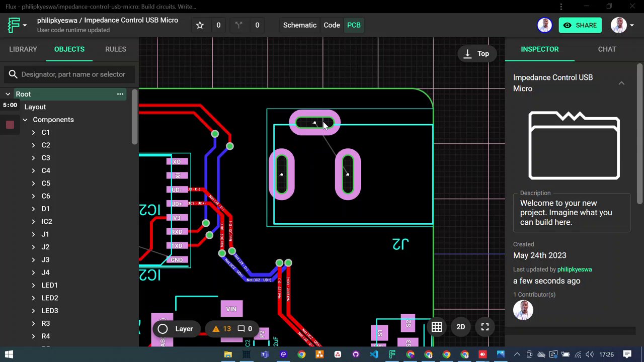The width and height of the screenshot is (644, 362).
Task: Switch to the Schematic view
Action: (299, 25)
